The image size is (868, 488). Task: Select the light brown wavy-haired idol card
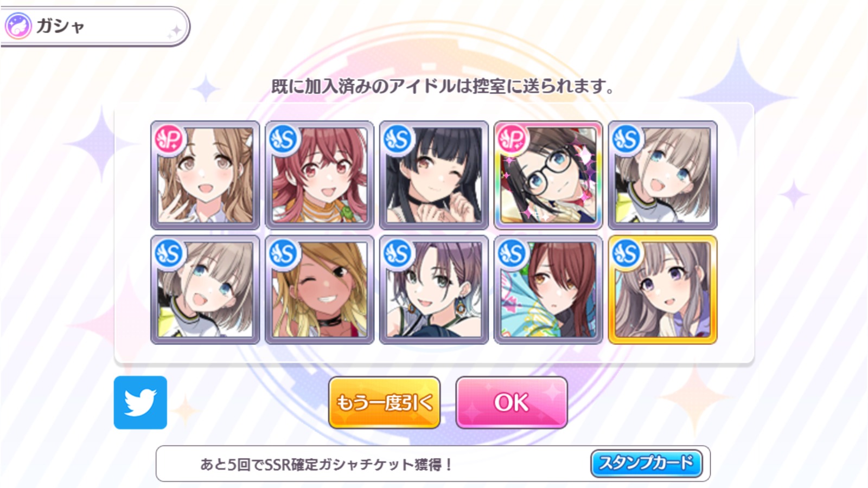coord(205,175)
